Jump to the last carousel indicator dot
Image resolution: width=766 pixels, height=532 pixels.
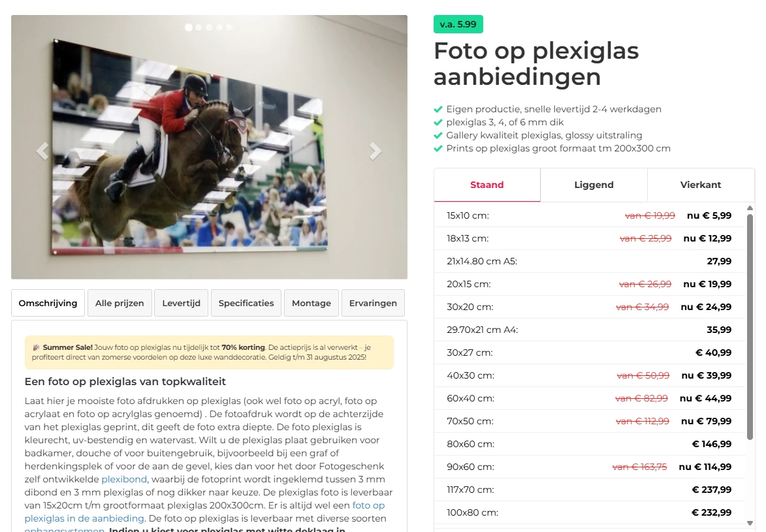coord(229,27)
